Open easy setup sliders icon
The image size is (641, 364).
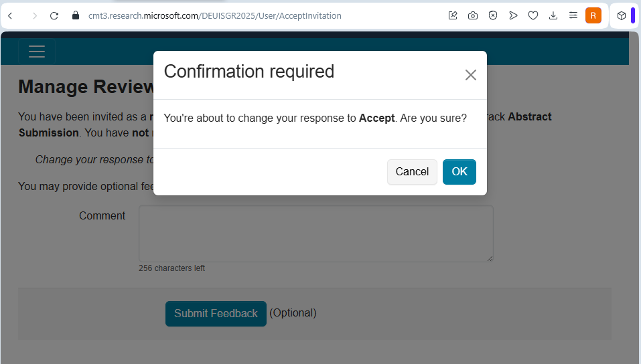pos(573,15)
